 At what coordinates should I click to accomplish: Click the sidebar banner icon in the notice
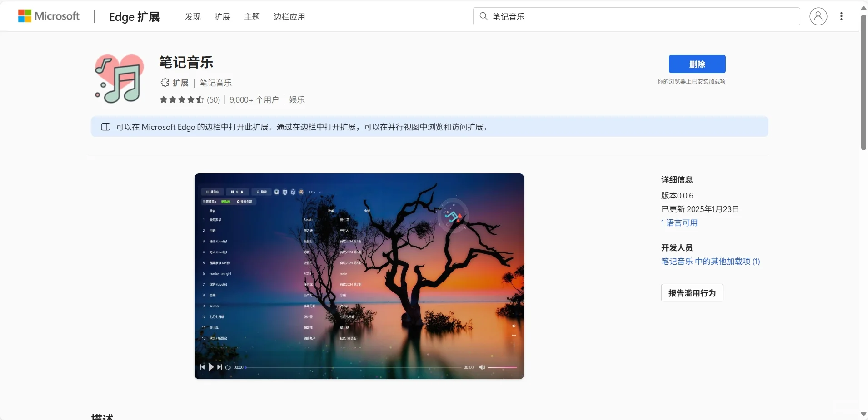(105, 127)
